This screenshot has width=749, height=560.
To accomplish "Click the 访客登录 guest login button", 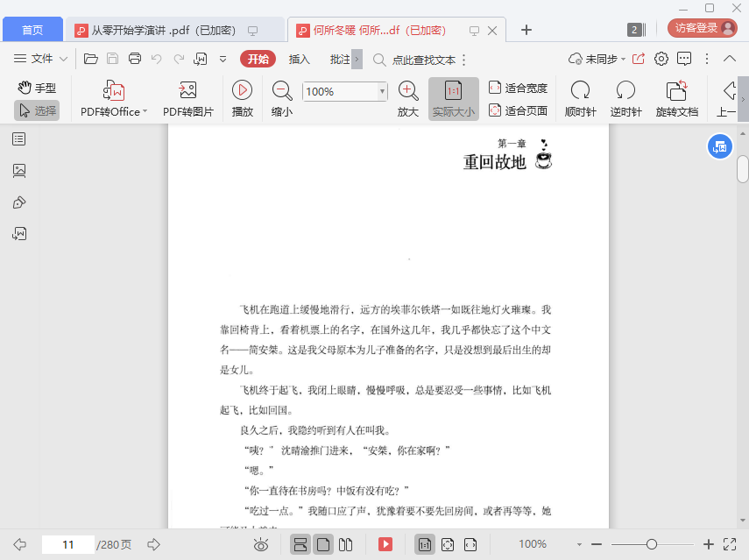I will pyautogui.click(x=702, y=28).
